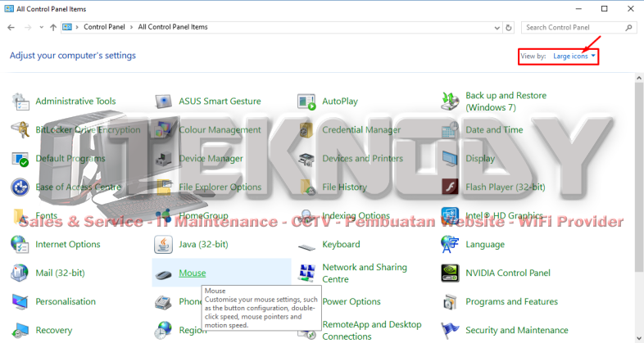Open the Power Options link

351,301
